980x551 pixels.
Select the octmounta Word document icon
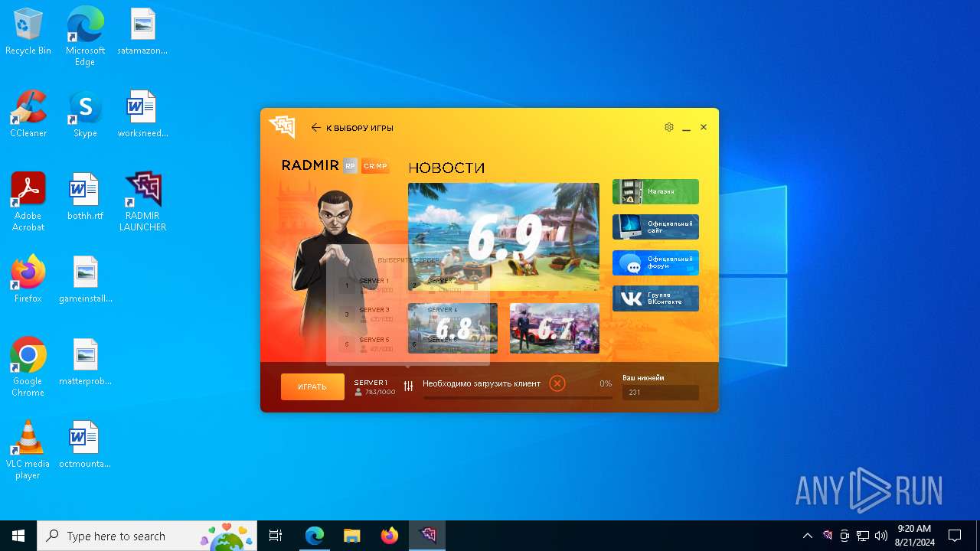coord(85,445)
